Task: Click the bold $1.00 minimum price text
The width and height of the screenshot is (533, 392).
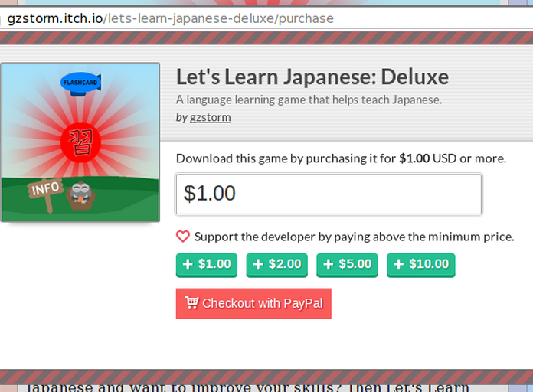Action: point(414,158)
